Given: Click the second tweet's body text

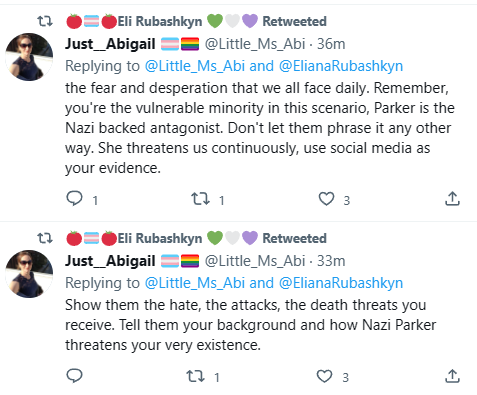Looking at the screenshot, I should 251,325.
